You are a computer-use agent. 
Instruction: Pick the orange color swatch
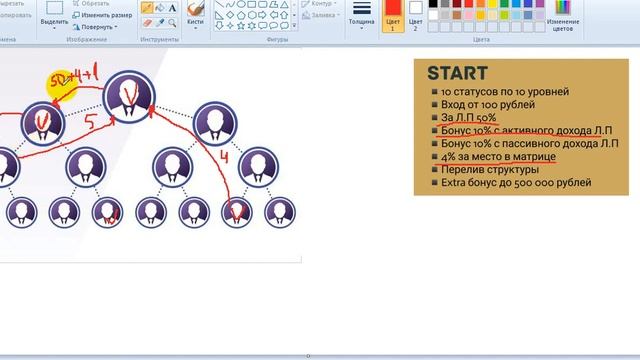pyautogui.click(x=480, y=4)
